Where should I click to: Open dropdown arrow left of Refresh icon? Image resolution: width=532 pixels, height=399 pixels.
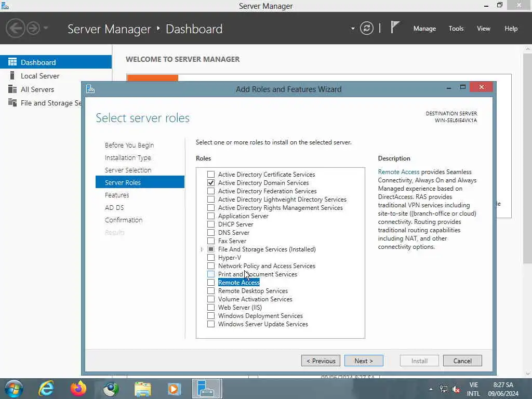pos(353,29)
